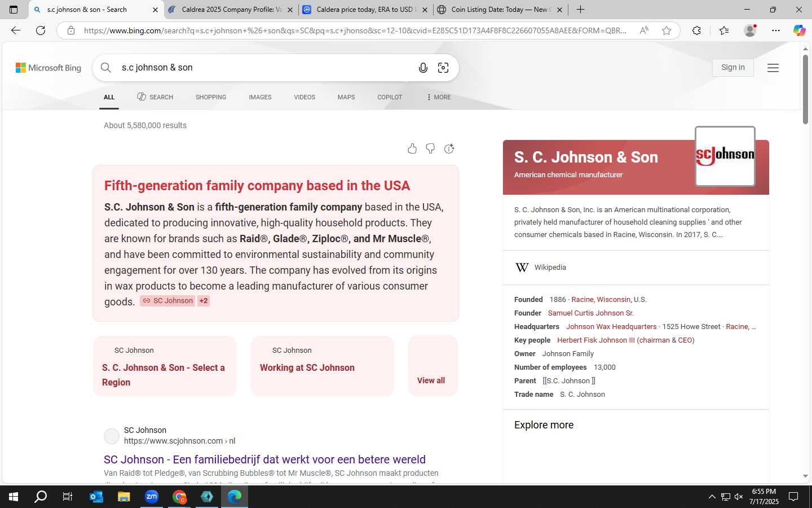The image size is (812, 508).
Task: Close the Caldera price today tab
Action: [425, 10]
